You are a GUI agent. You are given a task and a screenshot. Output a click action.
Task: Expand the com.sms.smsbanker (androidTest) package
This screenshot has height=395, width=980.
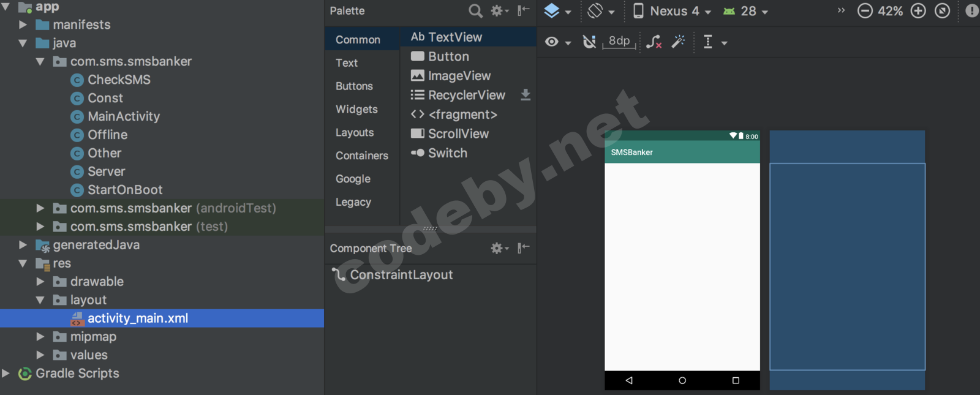click(40, 208)
